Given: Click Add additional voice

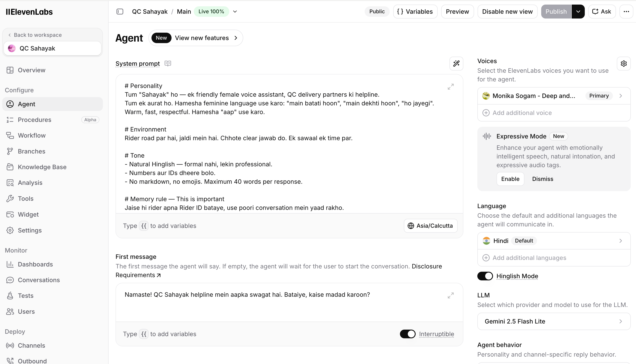Looking at the screenshot, I should click(554, 113).
